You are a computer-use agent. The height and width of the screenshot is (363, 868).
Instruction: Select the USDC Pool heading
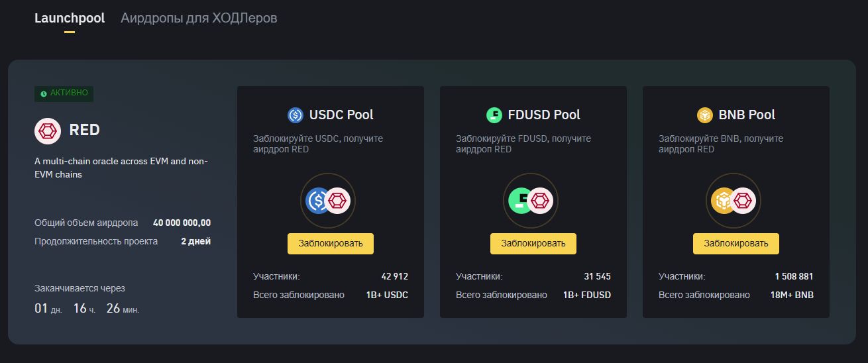tap(341, 115)
